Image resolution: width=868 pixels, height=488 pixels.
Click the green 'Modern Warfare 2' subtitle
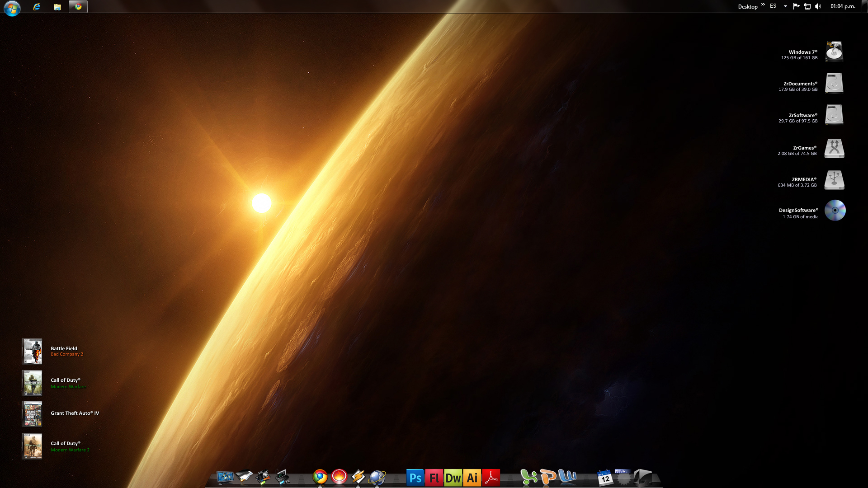[70, 450]
